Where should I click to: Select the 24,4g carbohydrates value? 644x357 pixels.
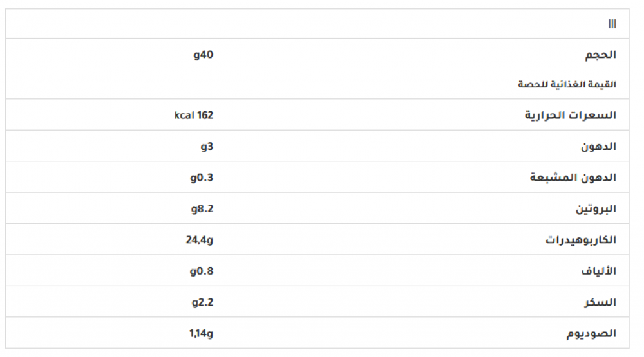[x=200, y=240]
